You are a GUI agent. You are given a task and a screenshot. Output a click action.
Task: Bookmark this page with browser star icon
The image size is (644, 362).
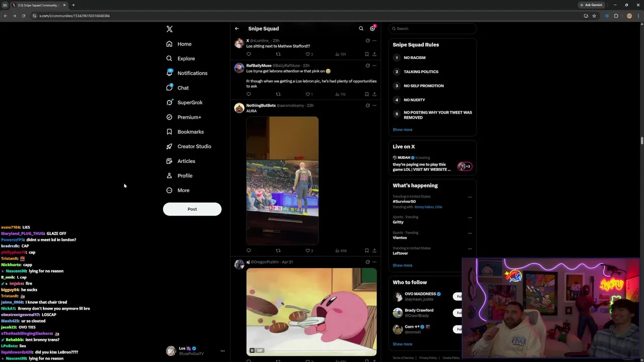click(594, 16)
